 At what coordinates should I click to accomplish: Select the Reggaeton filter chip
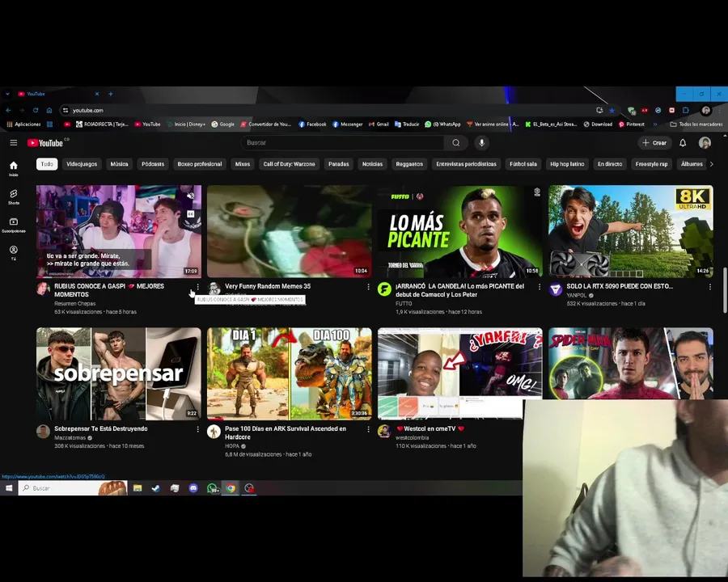click(409, 164)
